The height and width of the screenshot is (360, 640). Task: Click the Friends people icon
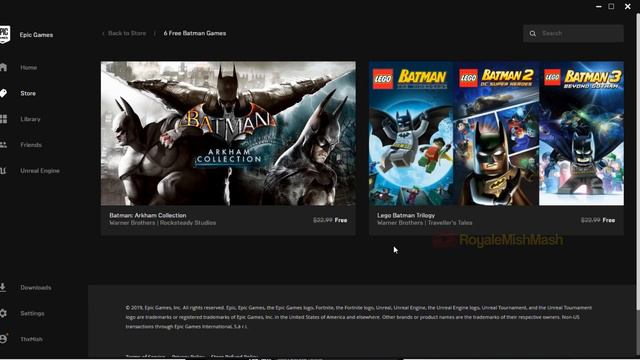(x=3, y=145)
